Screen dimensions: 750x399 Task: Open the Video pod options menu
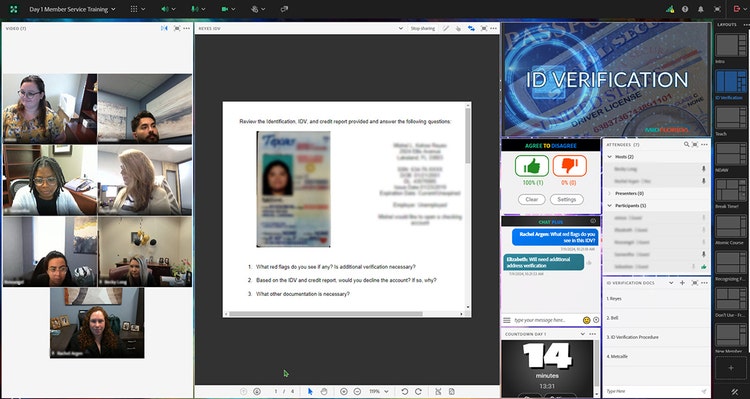coord(187,28)
